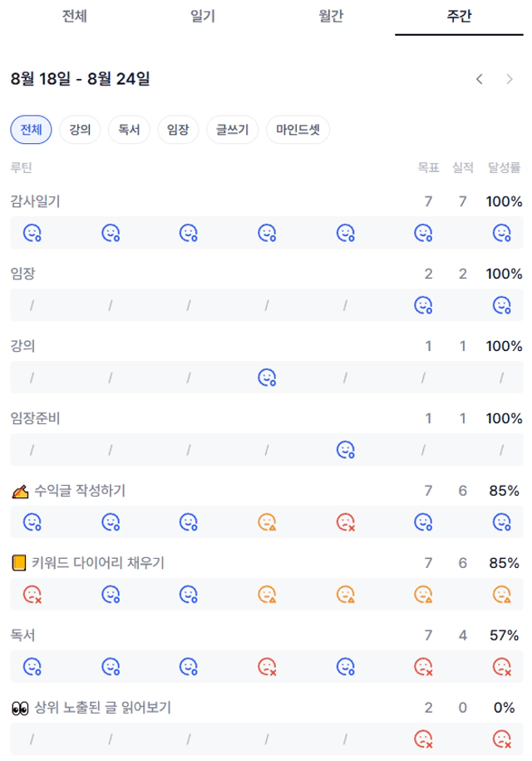This screenshot has height=761, width=532.
Task: Click the last orange face in 키워드 다이어리 채우기 row
Action: (x=502, y=595)
